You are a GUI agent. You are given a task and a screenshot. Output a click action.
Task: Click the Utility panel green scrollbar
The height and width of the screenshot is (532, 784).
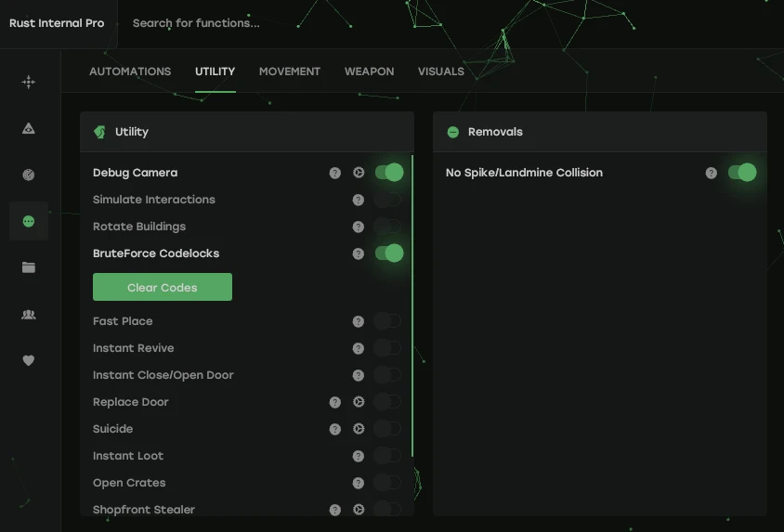pos(412,305)
